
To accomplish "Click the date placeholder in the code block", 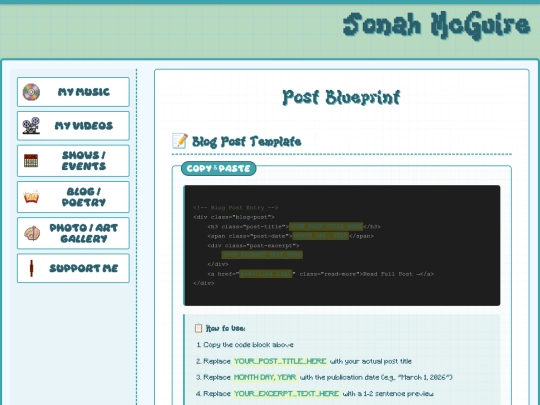I will [x=320, y=236].
